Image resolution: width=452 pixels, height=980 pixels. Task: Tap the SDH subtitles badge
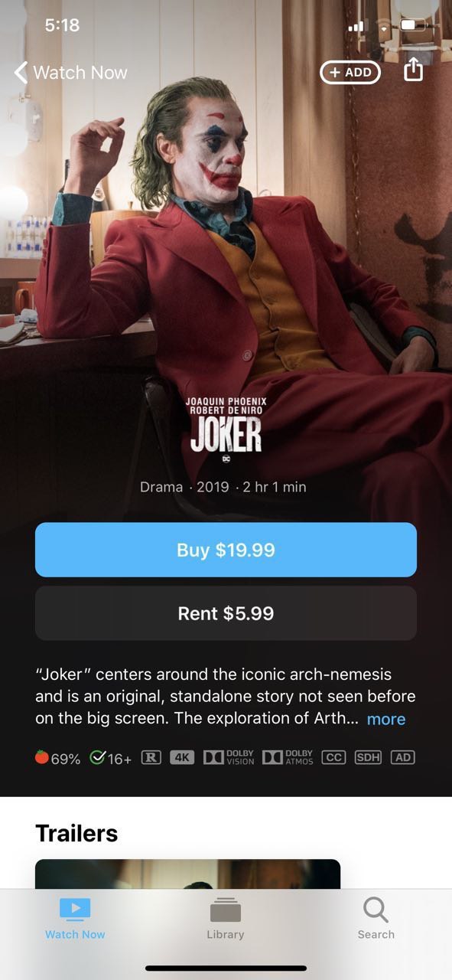[368, 757]
